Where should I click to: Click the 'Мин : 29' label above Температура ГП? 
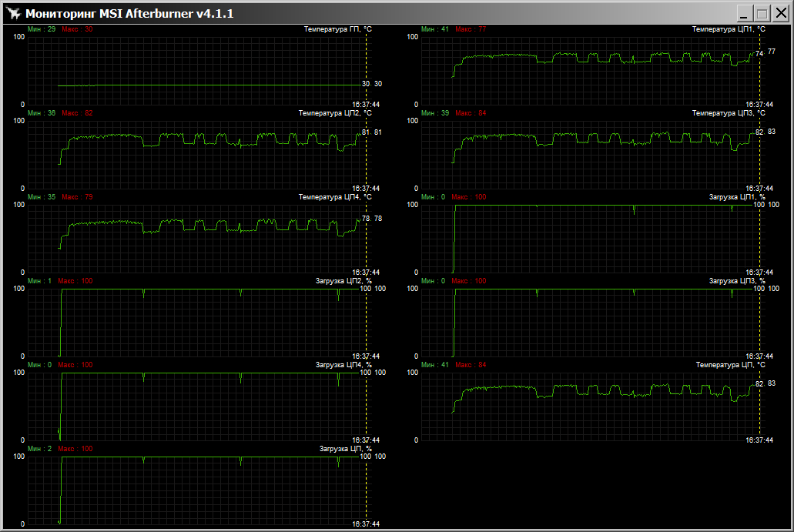point(42,29)
